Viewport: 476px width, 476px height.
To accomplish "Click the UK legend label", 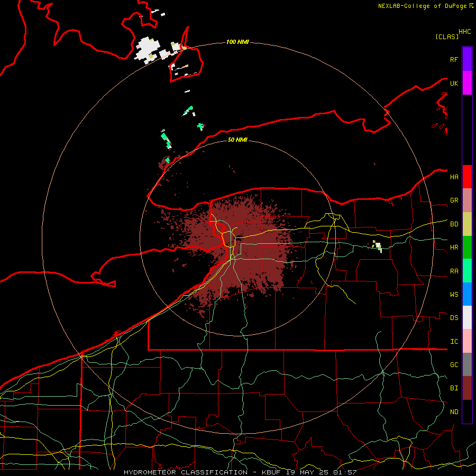I will click(x=454, y=83).
